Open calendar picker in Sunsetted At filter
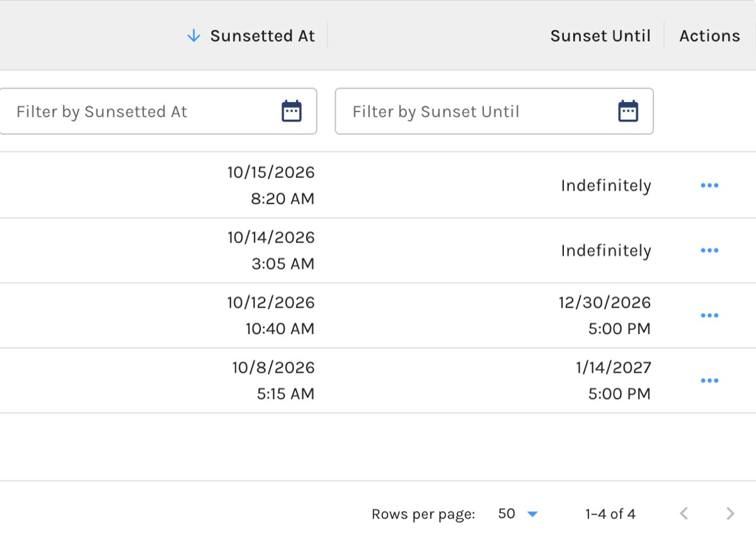 pyautogui.click(x=292, y=112)
